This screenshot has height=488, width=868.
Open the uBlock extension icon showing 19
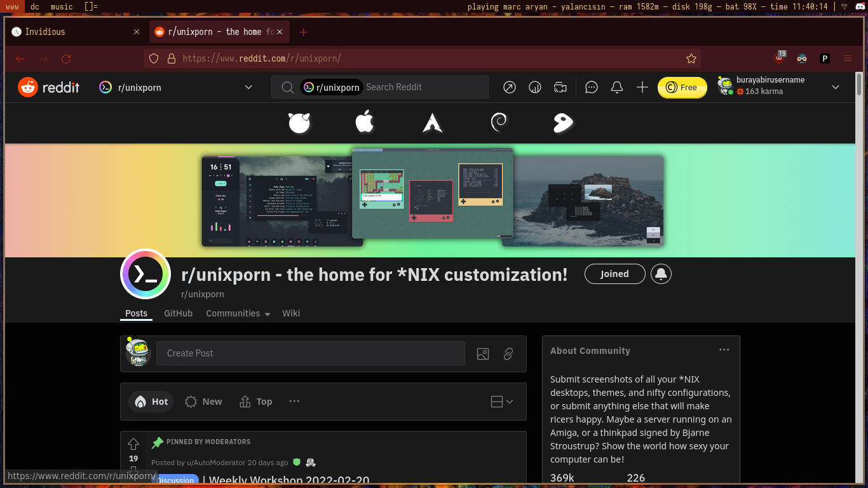pos(780,58)
